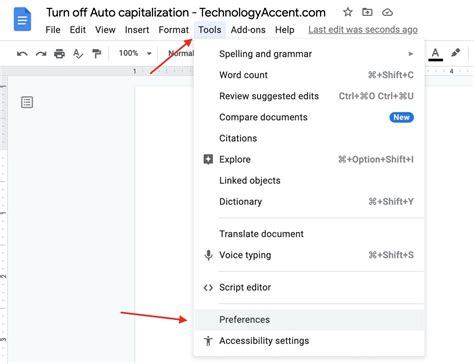The width and height of the screenshot is (474, 364).
Task: Open the Google Docs home icon
Action: pyautogui.click(x=23, y=19)
